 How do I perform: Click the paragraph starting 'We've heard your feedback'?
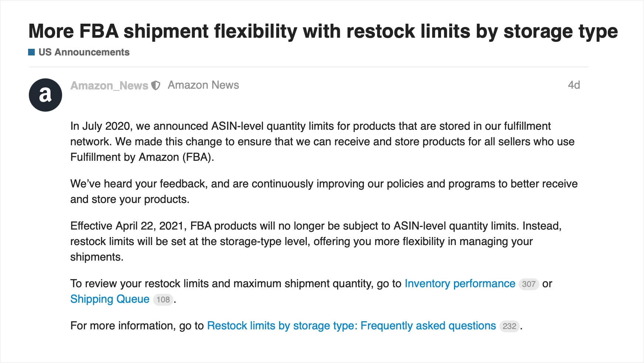coord(324,191)
